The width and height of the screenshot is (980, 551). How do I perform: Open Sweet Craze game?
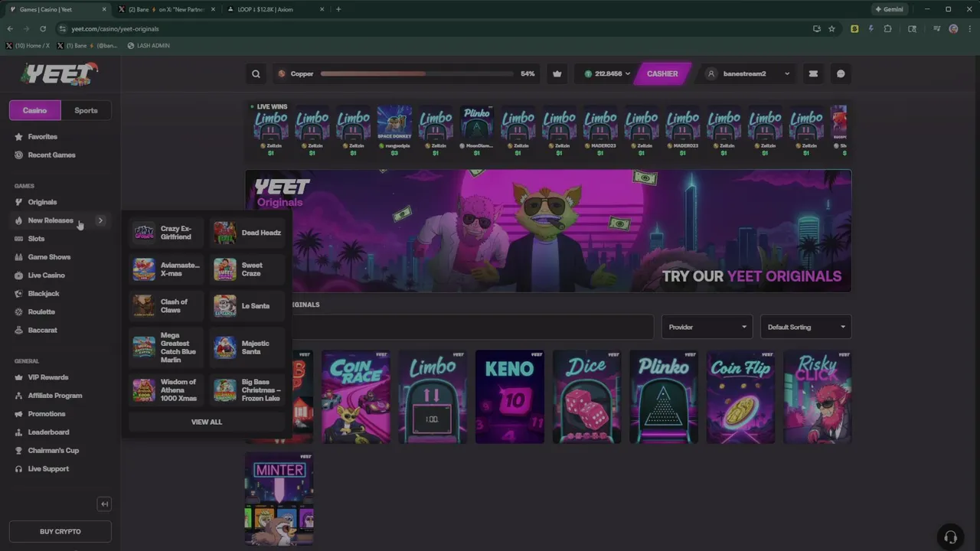[x=248, y=269]
